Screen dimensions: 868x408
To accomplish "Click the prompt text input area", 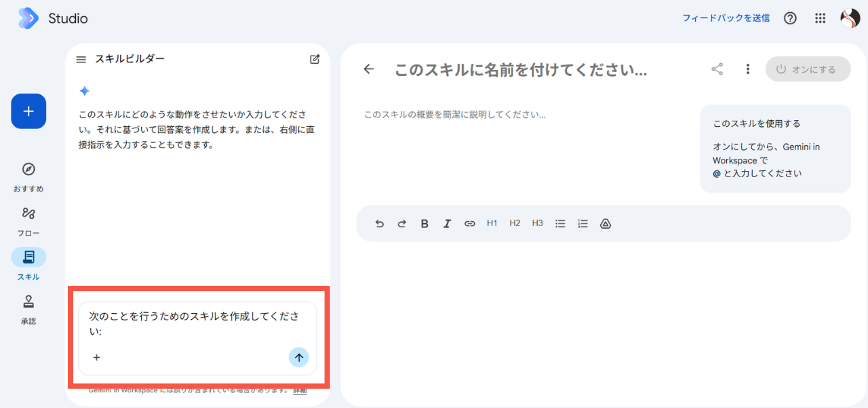I will (197, 323).
